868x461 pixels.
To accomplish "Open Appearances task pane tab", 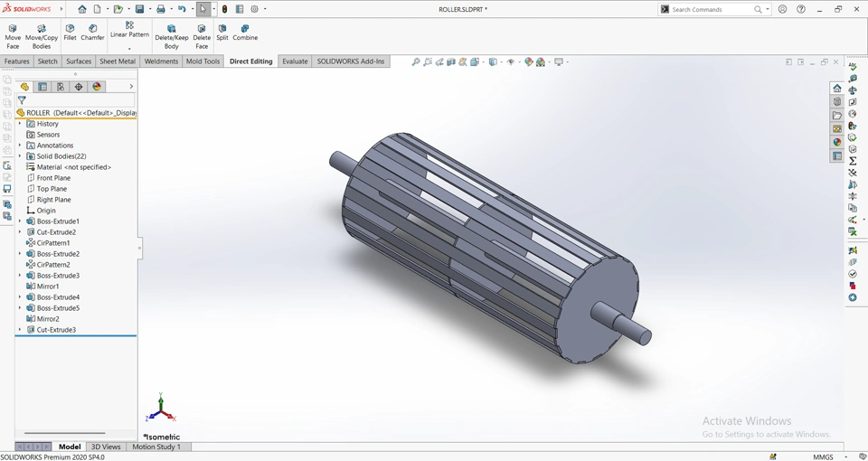I will [837, 142].
